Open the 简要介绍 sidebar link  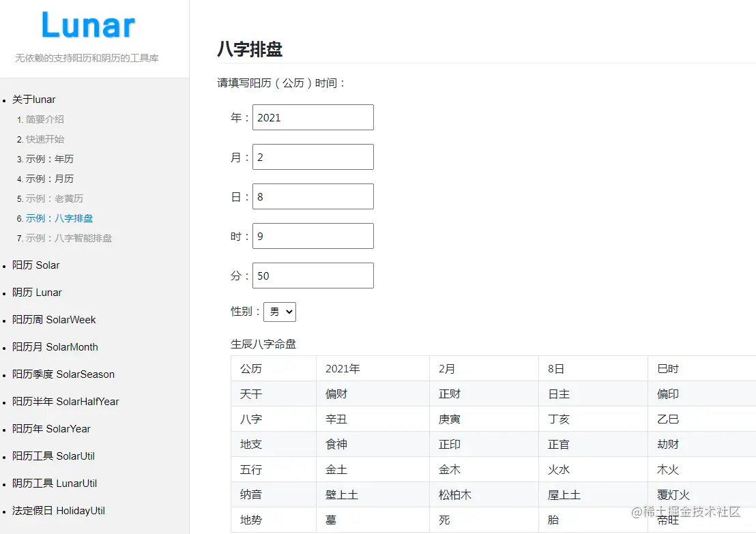pyautogui.click(x=45, y=119)
